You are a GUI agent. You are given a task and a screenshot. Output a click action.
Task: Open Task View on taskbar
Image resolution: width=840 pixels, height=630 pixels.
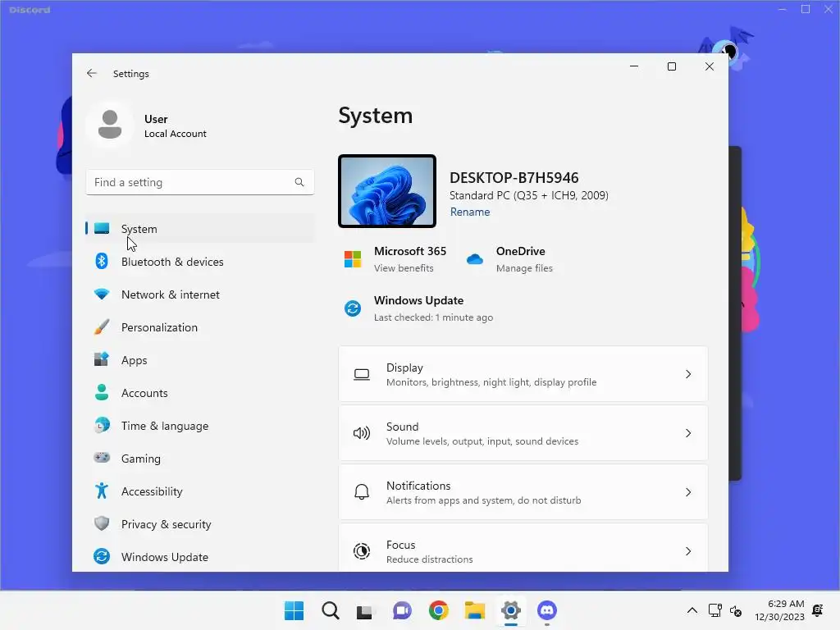364,610
